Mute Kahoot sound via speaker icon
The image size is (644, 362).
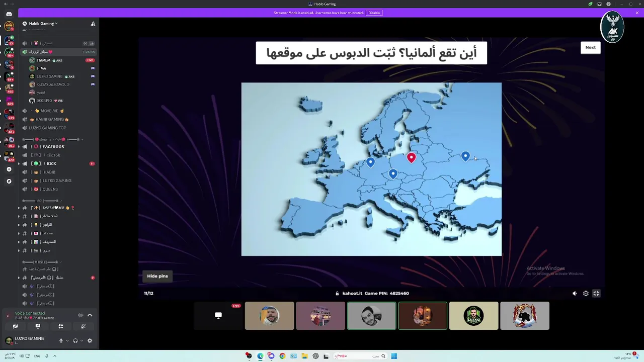(x=575, y=293)
